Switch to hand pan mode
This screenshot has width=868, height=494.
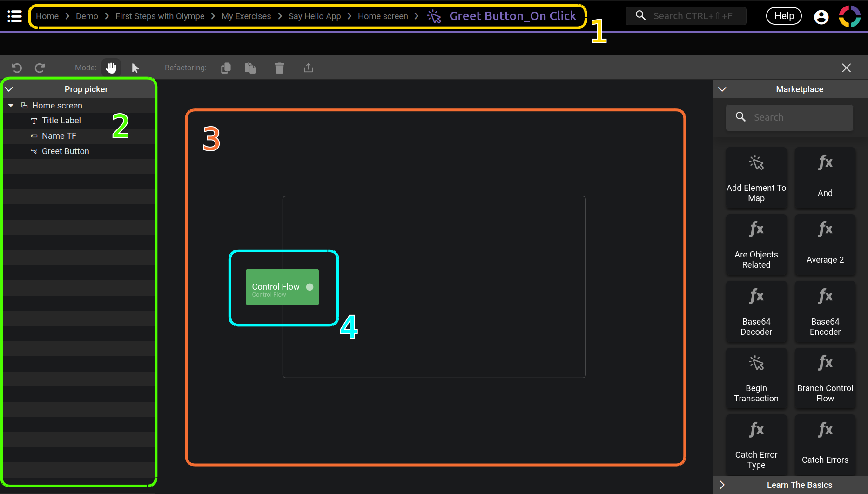(111, 68)
